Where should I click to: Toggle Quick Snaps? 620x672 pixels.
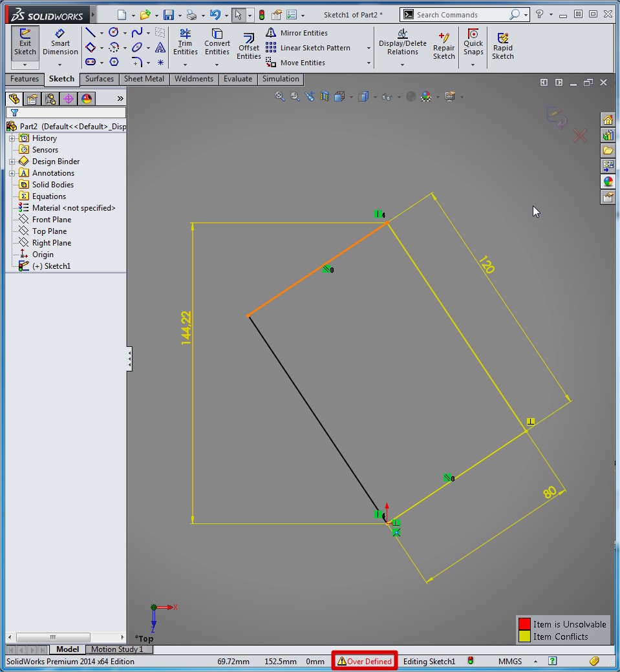click(x=473, y=43)
